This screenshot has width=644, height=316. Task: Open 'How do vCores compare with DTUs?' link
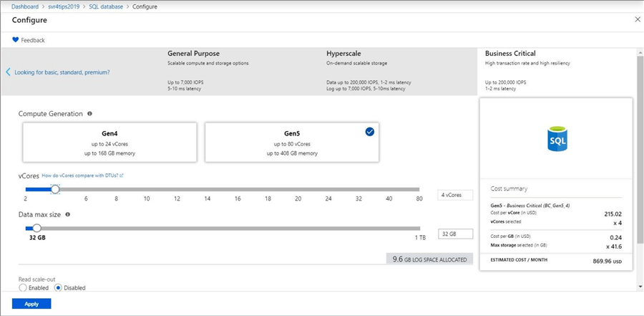[82, 176]
